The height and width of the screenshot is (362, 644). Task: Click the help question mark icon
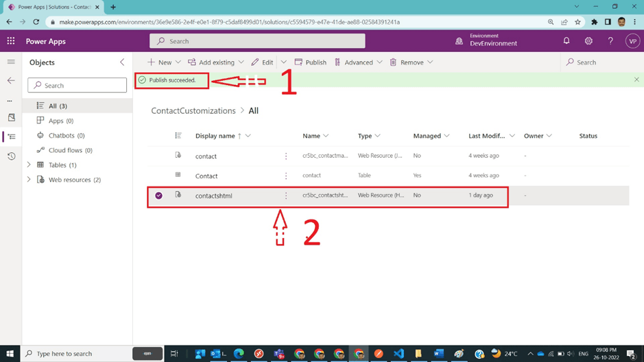coord(610,41)
